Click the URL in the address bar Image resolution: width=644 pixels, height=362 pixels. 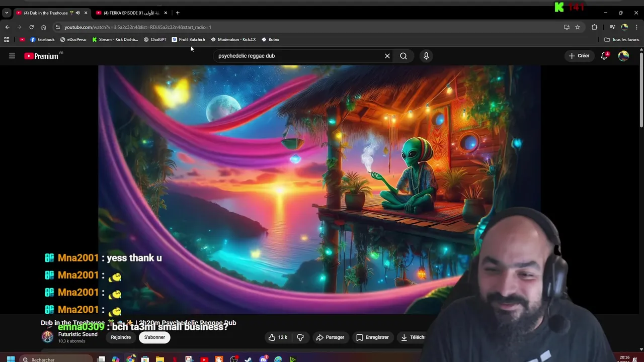coord(138,27)
